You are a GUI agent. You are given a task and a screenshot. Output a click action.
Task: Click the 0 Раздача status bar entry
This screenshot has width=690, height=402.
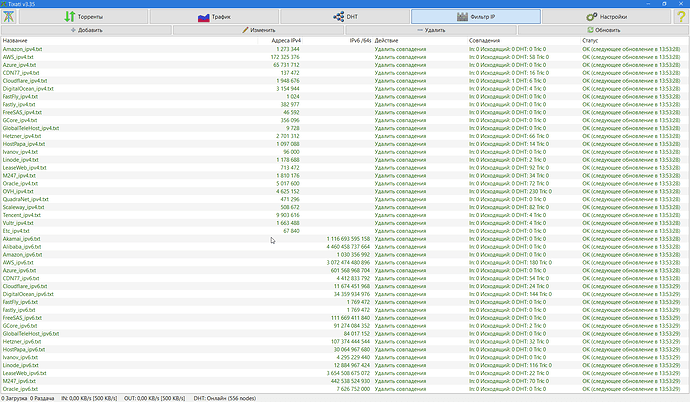(42, 398)
